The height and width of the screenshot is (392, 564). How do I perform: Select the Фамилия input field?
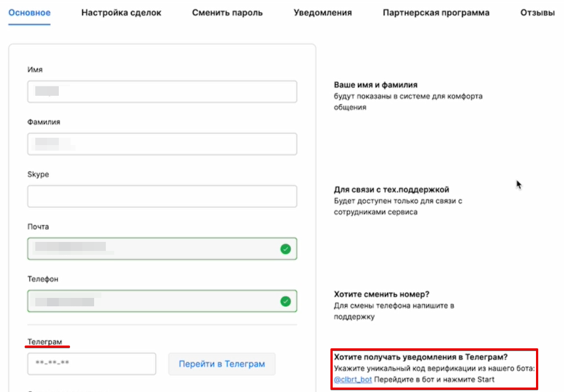[x=162, y=143]
